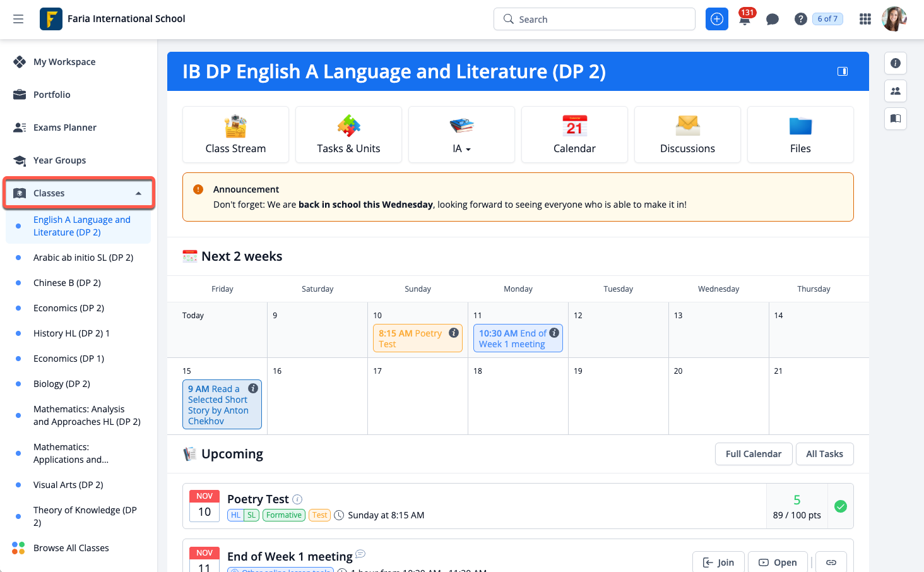Open the hamburger navigation menu
The height and width of the screenshot is (572, 924).
(x=18, y=19)
